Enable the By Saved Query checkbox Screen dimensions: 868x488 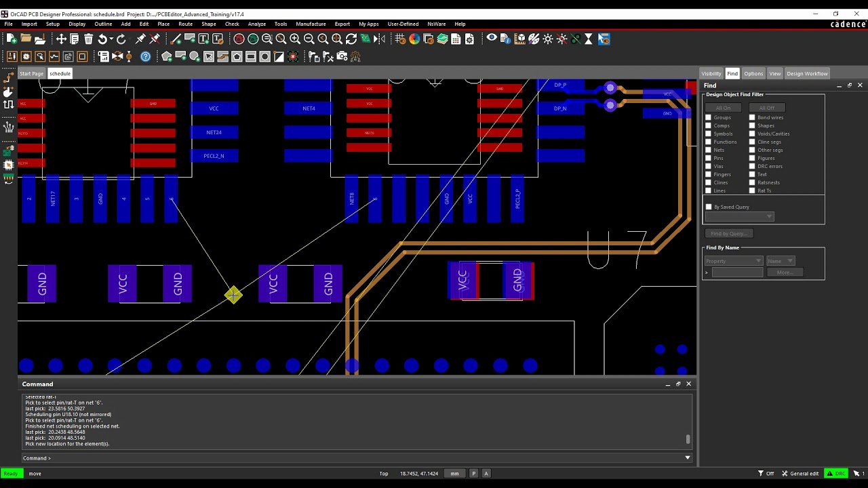coord(709,207)
